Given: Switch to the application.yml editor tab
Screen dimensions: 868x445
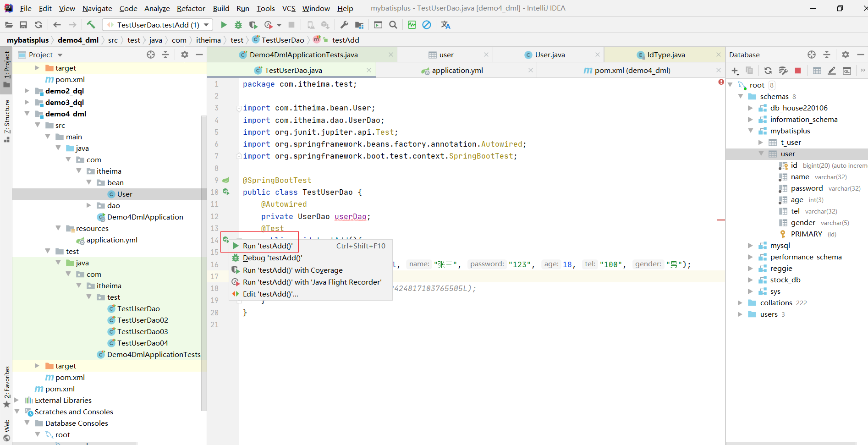Looking at the screenshot, I should point(457,70).
